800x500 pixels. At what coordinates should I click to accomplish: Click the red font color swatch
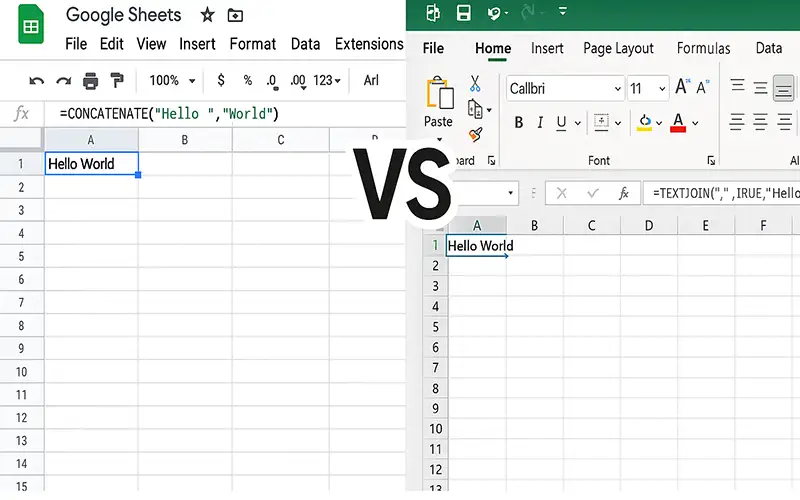pos(679,123)
